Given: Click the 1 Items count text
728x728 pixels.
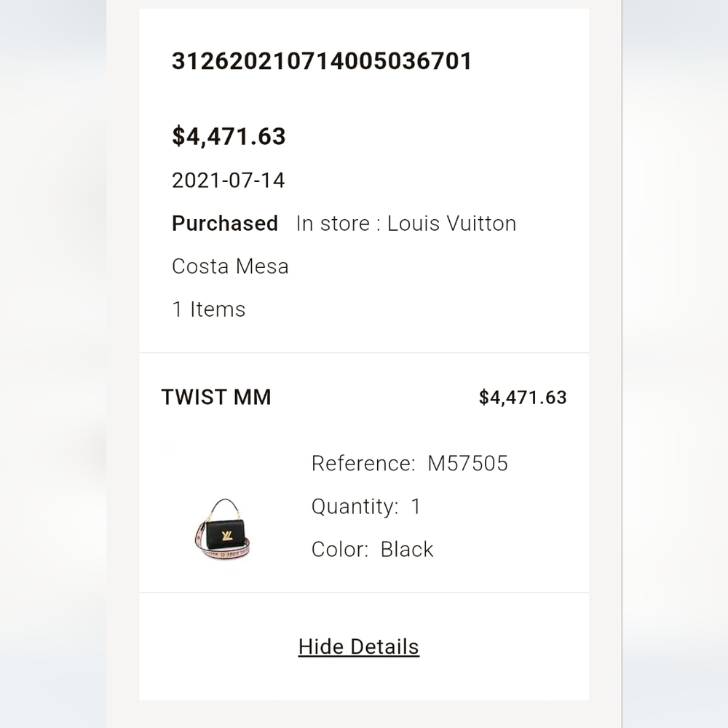Looking at the screenshot, I should click(208, 309).
